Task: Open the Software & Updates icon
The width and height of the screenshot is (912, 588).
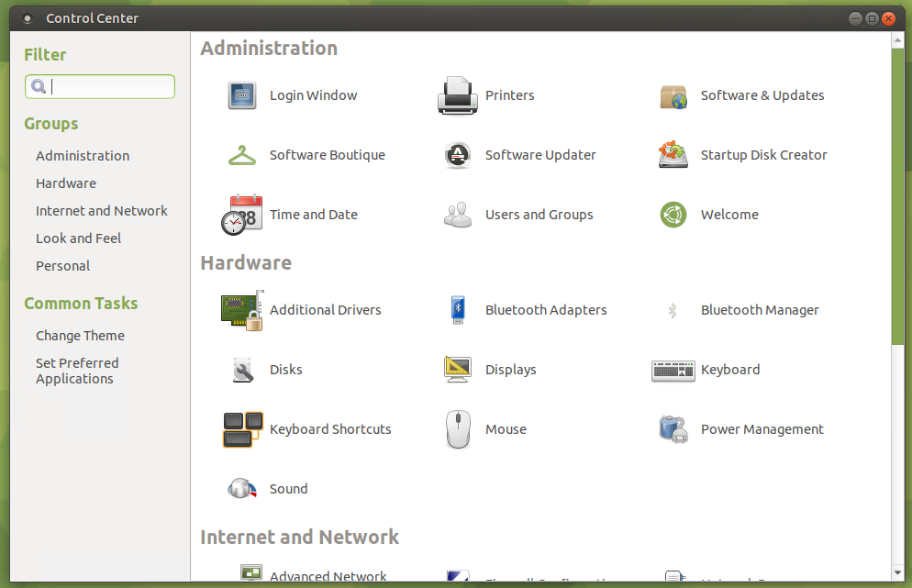Action: tap(673, 96)
